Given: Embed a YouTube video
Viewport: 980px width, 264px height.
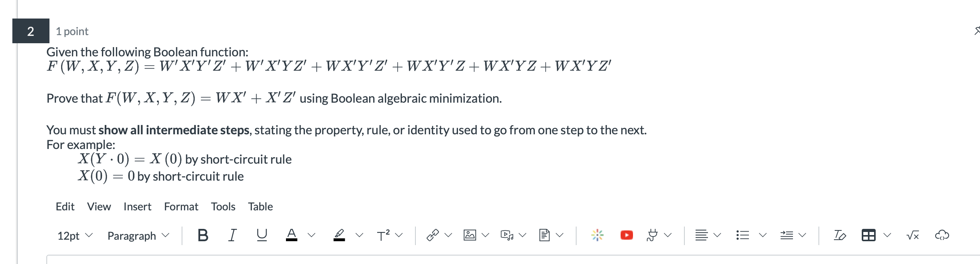Looking at the screenshot, I should click(626, 234).
